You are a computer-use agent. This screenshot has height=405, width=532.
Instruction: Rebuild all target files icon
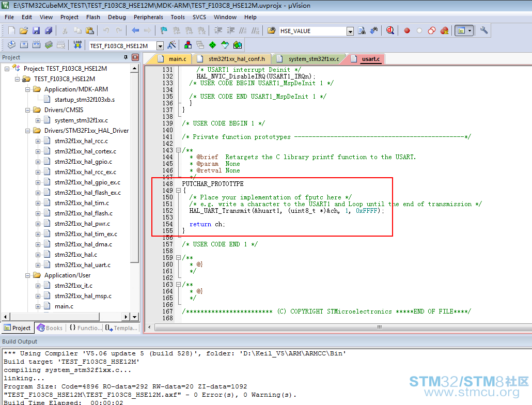36,45
